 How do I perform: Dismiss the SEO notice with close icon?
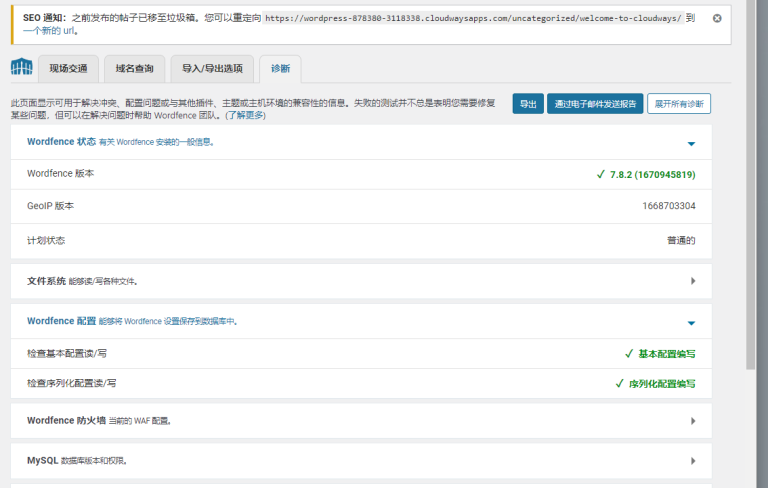717,18
